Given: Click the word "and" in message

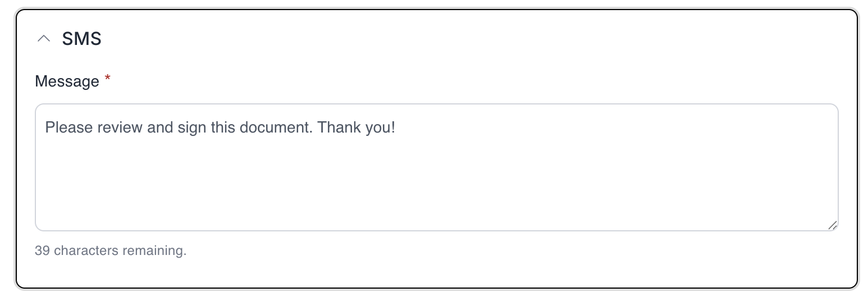Looking at the screenshot, I should point(159,127).
